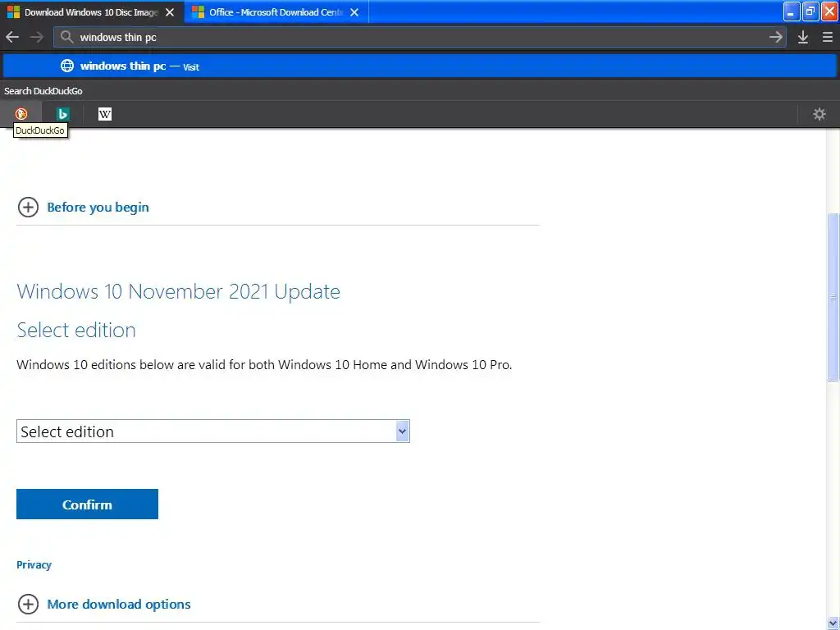Minimize the browser window
The image size is (840, 630).
(x=791, y=11)
